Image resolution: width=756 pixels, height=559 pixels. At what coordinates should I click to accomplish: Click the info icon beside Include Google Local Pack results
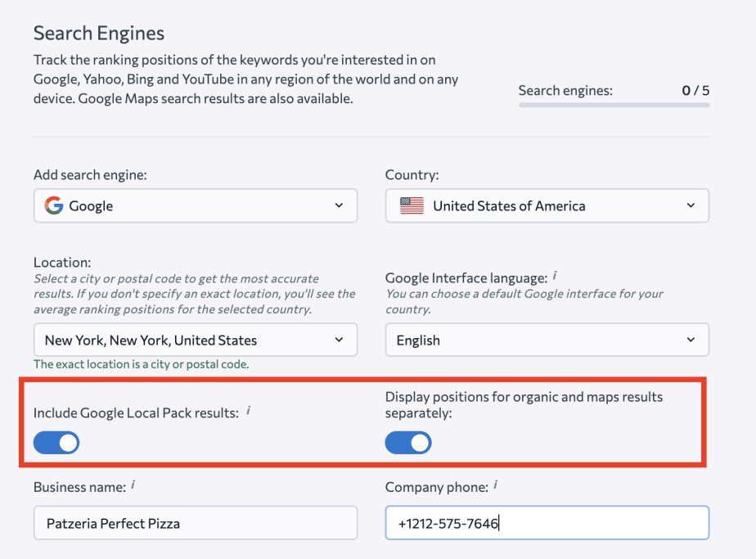pos(250,409)
